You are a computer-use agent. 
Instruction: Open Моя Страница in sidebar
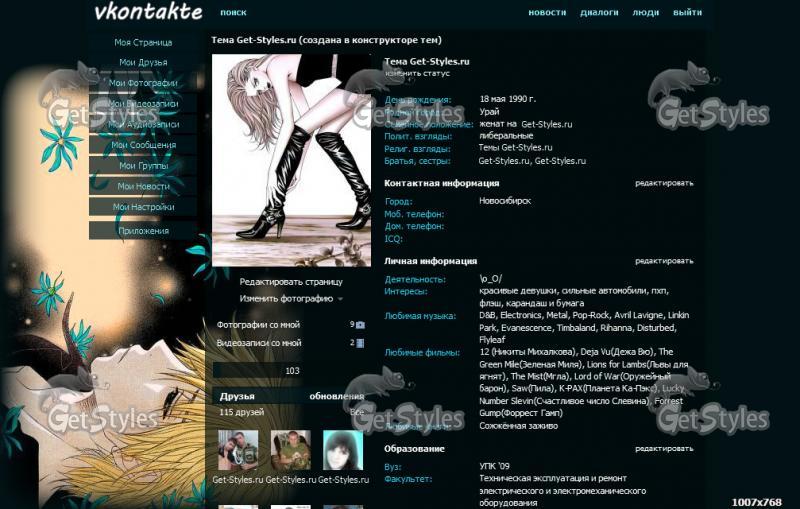[x=143, y=42]
